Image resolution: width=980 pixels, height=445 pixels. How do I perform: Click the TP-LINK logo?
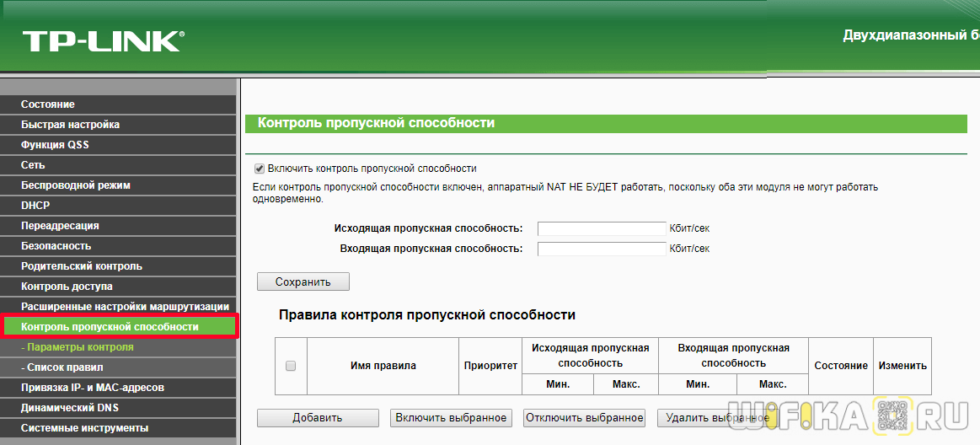point(103,40)
